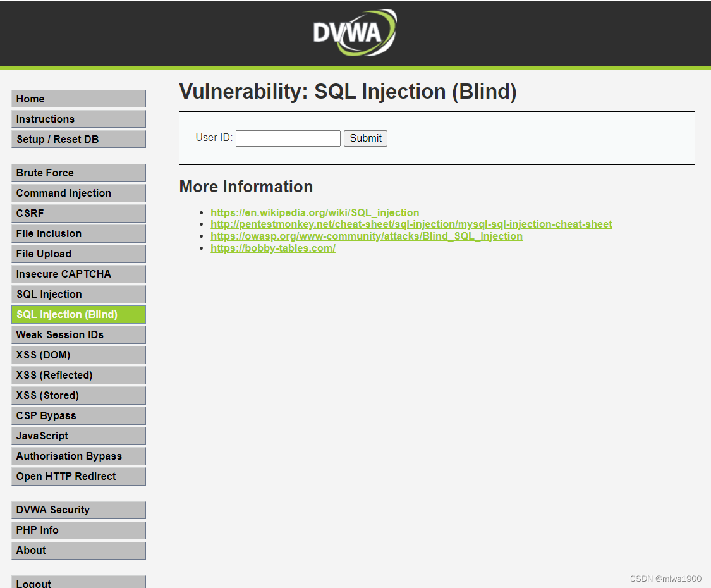This screenshot has width=711, height=588.
Task: Open the Instructions page
Action: tap(78, 119)
